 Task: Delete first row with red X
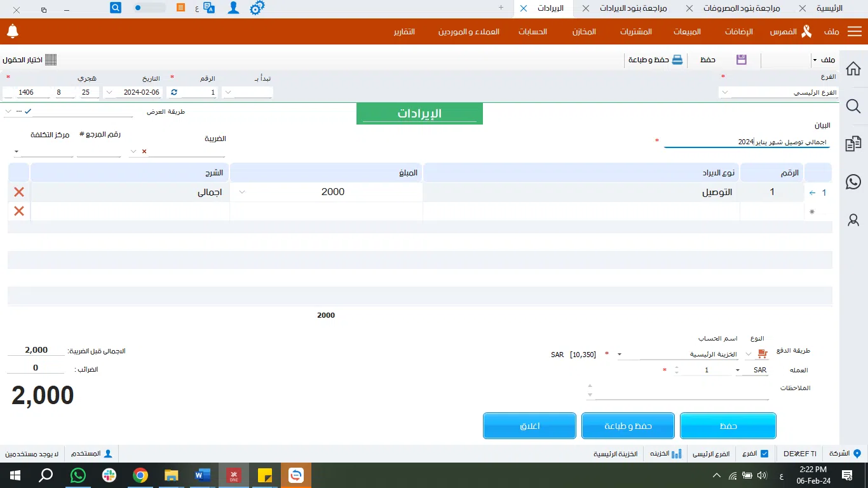click(19, 192)
